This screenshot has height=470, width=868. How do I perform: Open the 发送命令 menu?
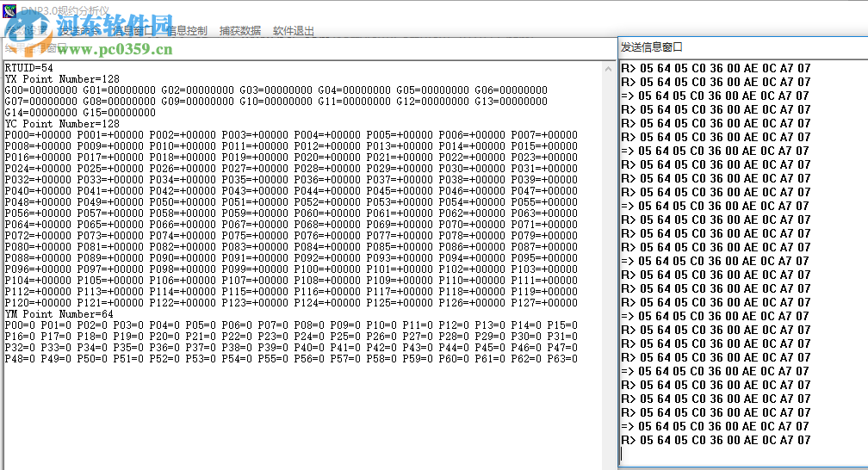point(80,31)
